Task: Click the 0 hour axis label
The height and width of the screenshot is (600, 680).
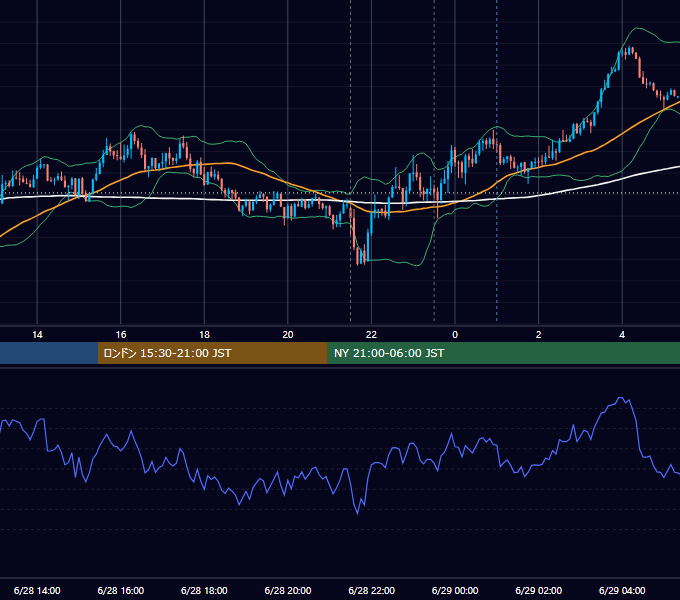Action: click(455, 335)
